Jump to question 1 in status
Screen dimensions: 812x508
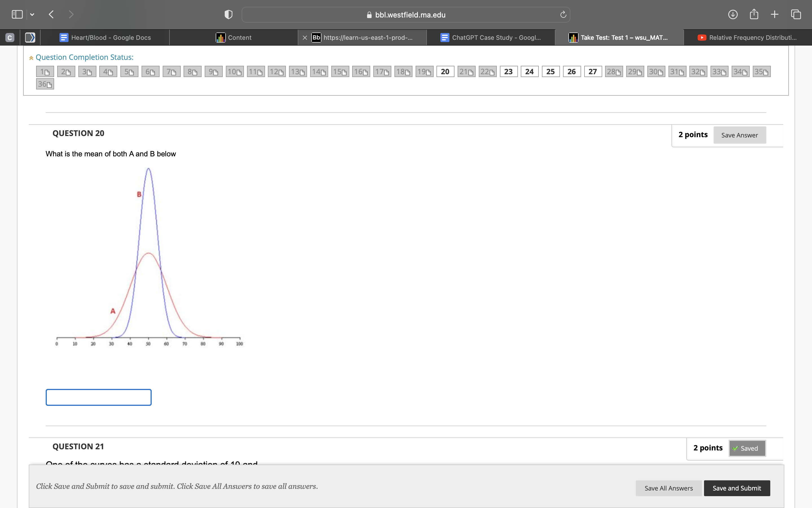[x=45, y=72]
